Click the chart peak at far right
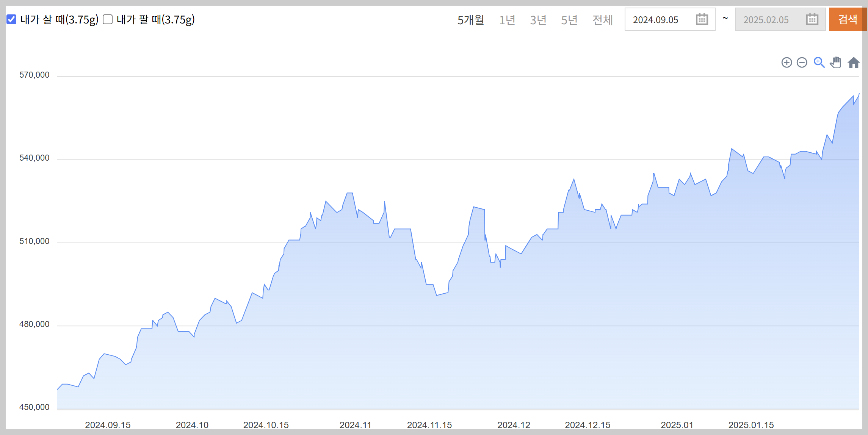The height and width of the screenshot is (435, 868). [859, 94]
